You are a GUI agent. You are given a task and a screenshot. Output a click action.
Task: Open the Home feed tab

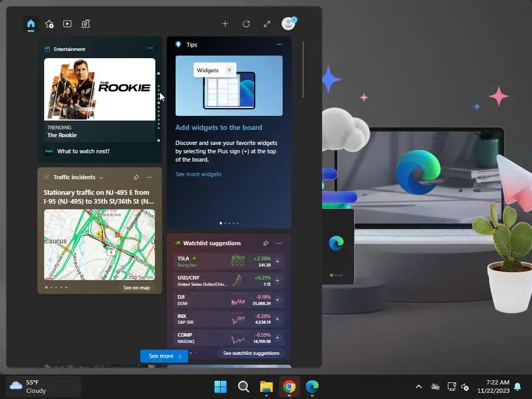pos(31,24)
